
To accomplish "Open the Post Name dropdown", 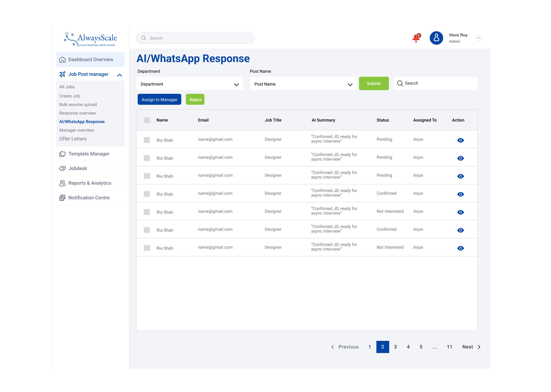I will [x=303, y=84].
